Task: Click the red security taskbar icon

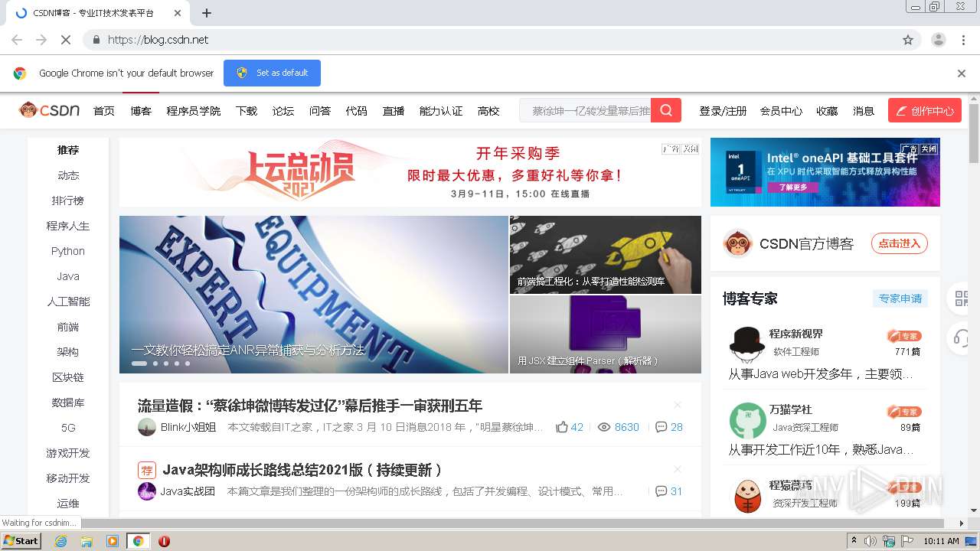Action: (164, 541)
